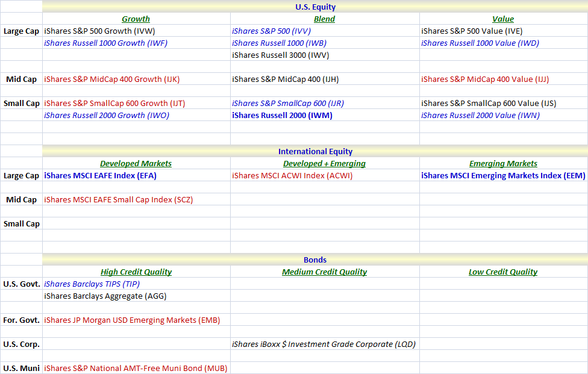Click the Value column heading
The width and height of the screenshot is (588, 374).
(x=503, y=19)
